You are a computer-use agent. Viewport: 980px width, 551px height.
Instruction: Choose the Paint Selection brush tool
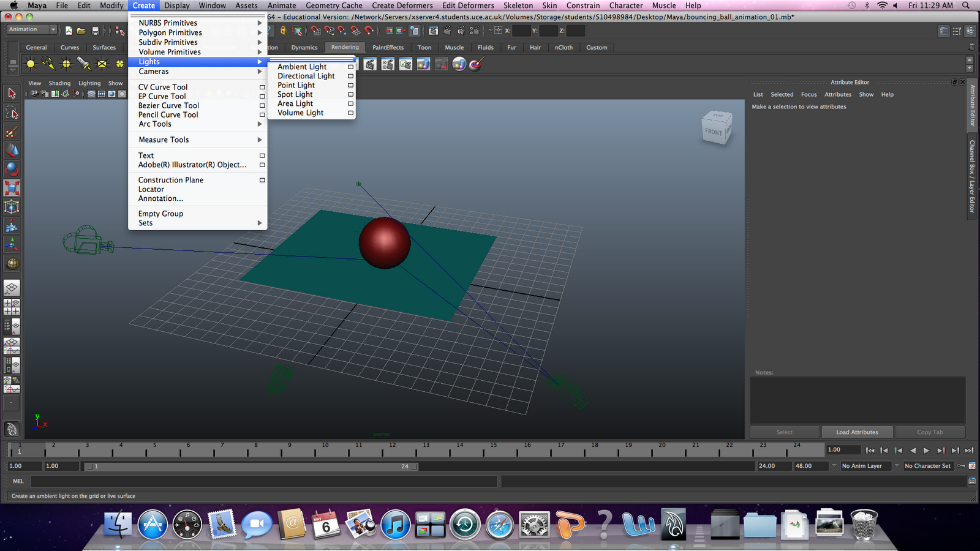coord(12,132)
